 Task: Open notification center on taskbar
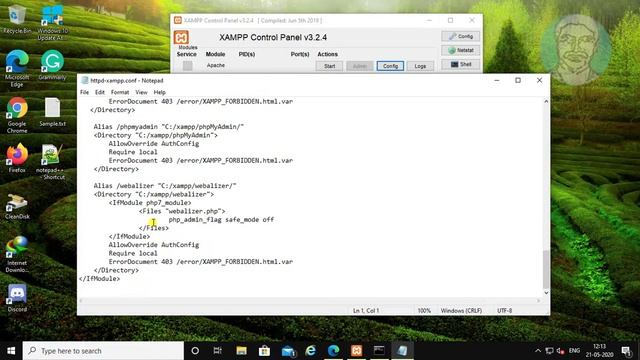tap(627, 351)
